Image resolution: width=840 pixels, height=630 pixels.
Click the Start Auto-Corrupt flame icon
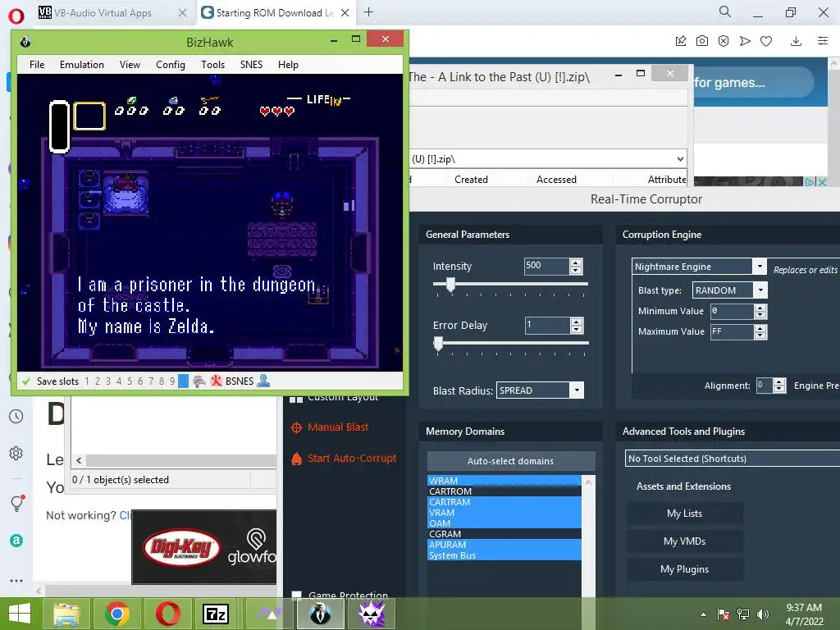pyautogui.click(x=296, y=459)
